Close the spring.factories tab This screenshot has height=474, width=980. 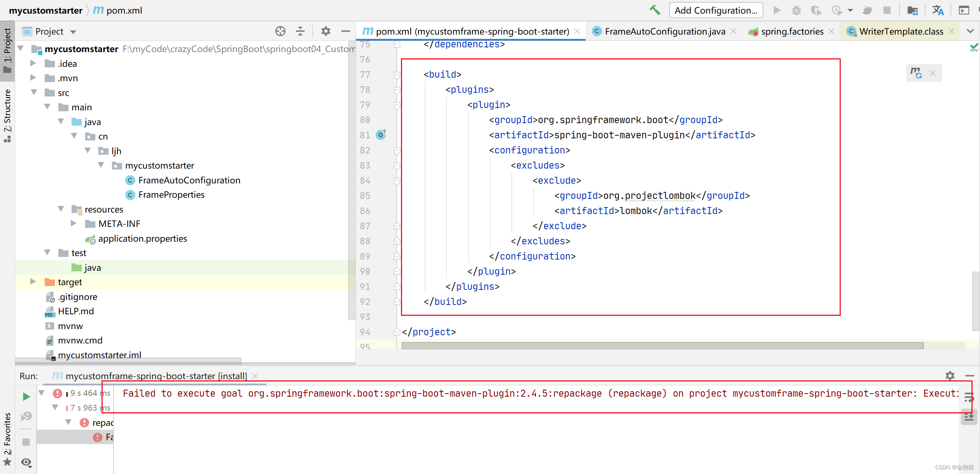tap(831, 31)
